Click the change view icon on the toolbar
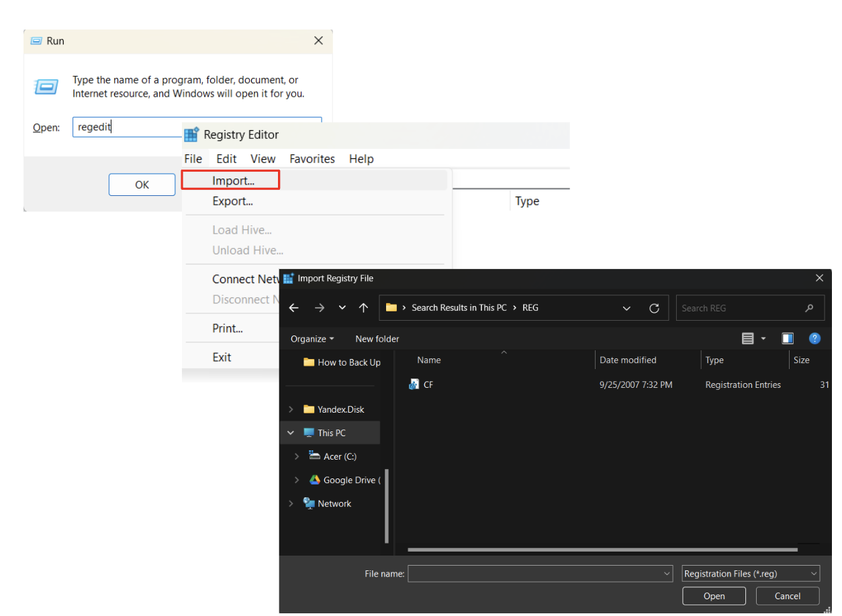This screenshot has height=616, width=842. [748, 338]
